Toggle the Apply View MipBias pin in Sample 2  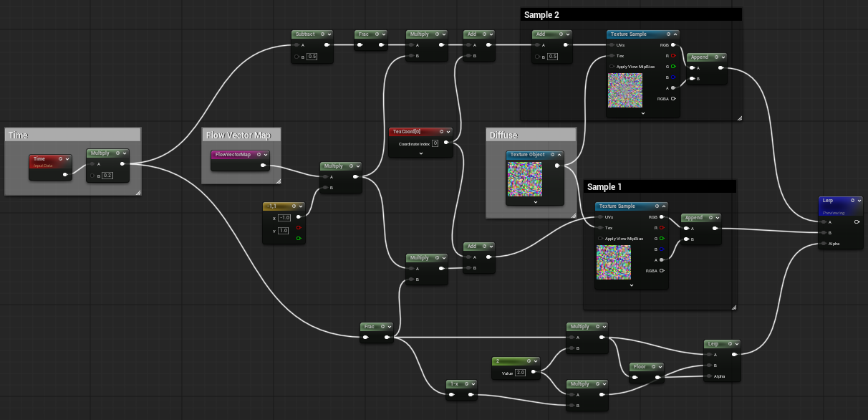(x=612, y=67)
